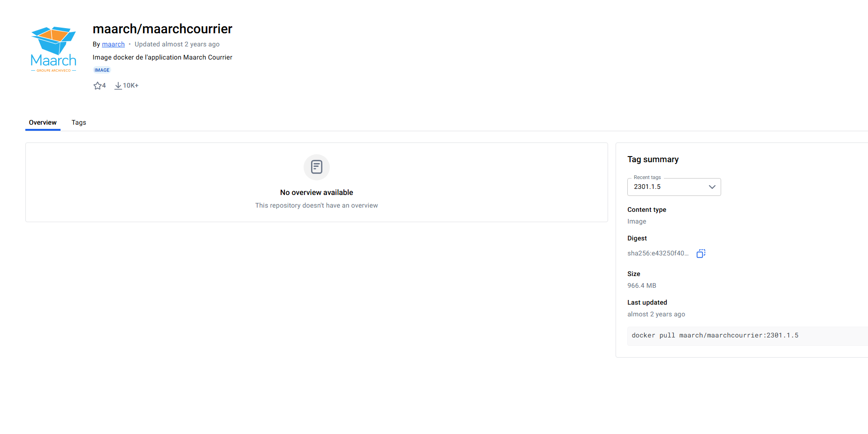Click the 'almost 2 years ago' Last updated value
The image size is (868, 434).
pyautogui.click(x=656, y=314)
